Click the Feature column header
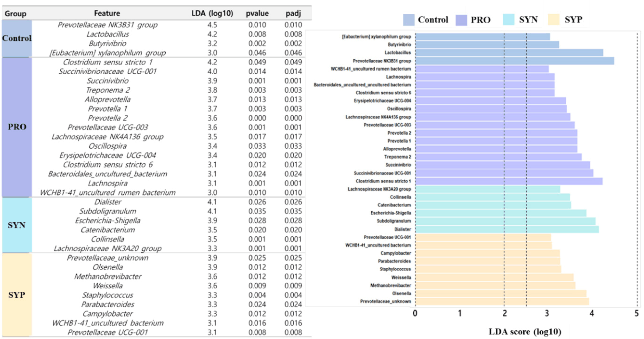 coord(107,13)
